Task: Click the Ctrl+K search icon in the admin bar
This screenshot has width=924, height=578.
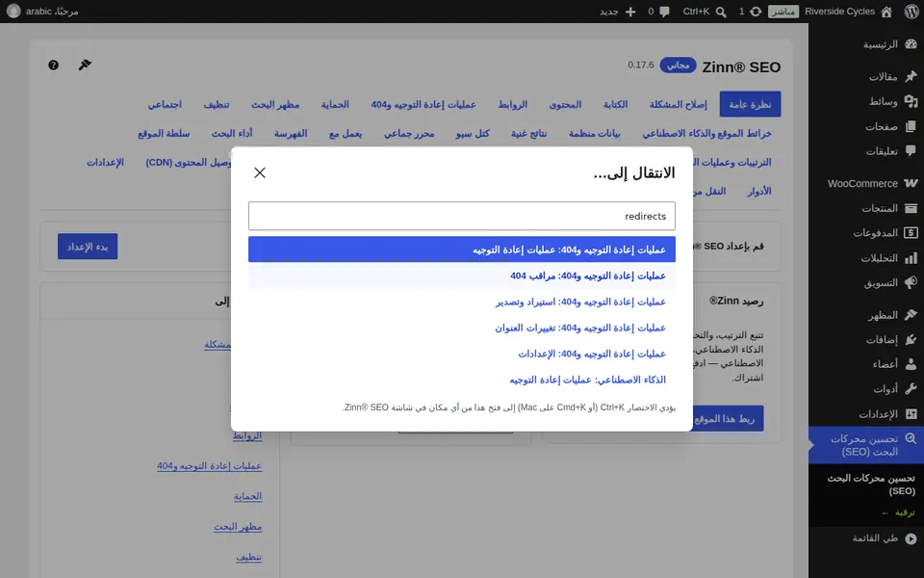Action: 721,12
